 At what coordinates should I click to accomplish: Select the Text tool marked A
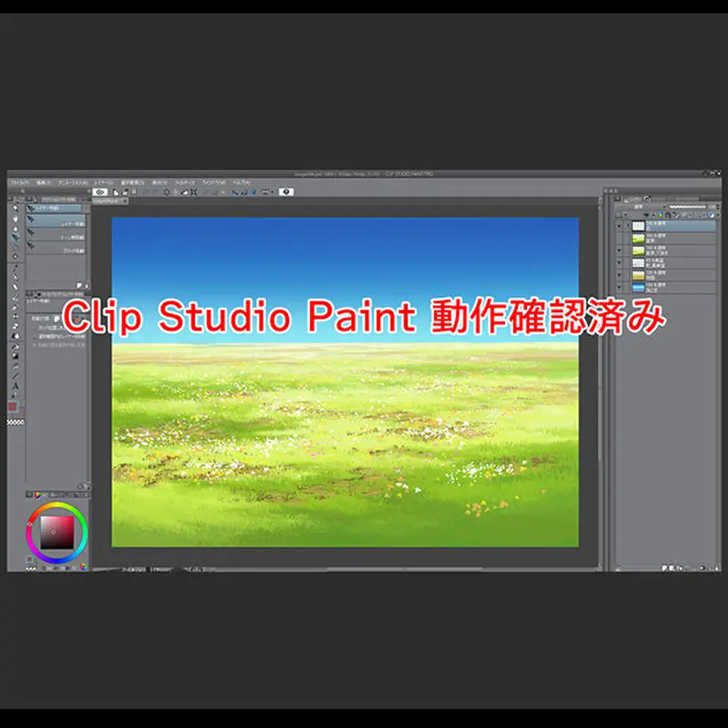(x=15, y=386)
